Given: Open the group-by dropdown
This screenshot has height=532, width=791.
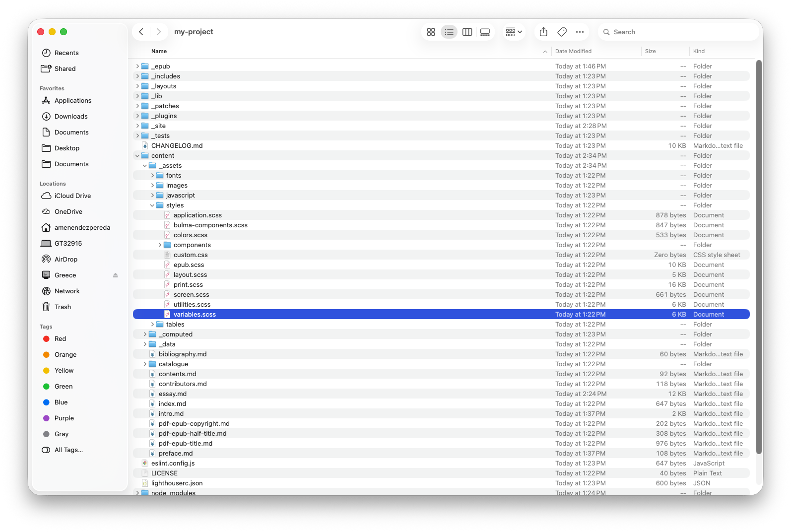Looking at the screenshot, I should click(x=514, y=32).
